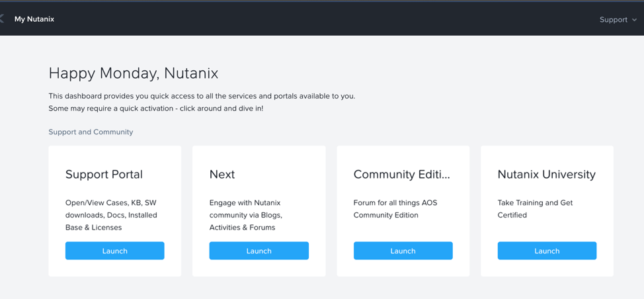Launch Nutanix University
Viewport: 644px width, 299px height.
(x=547, y=251)
